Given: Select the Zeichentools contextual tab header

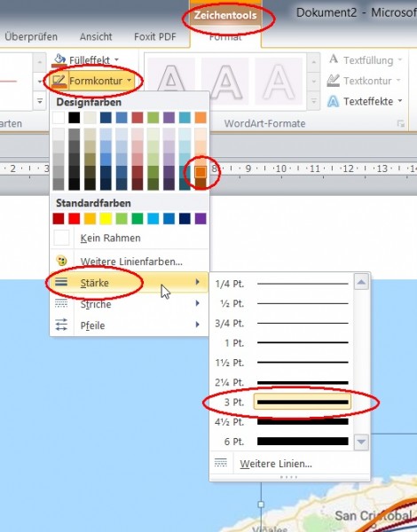Looking at the screenshot, I should [x=225, y=15].
